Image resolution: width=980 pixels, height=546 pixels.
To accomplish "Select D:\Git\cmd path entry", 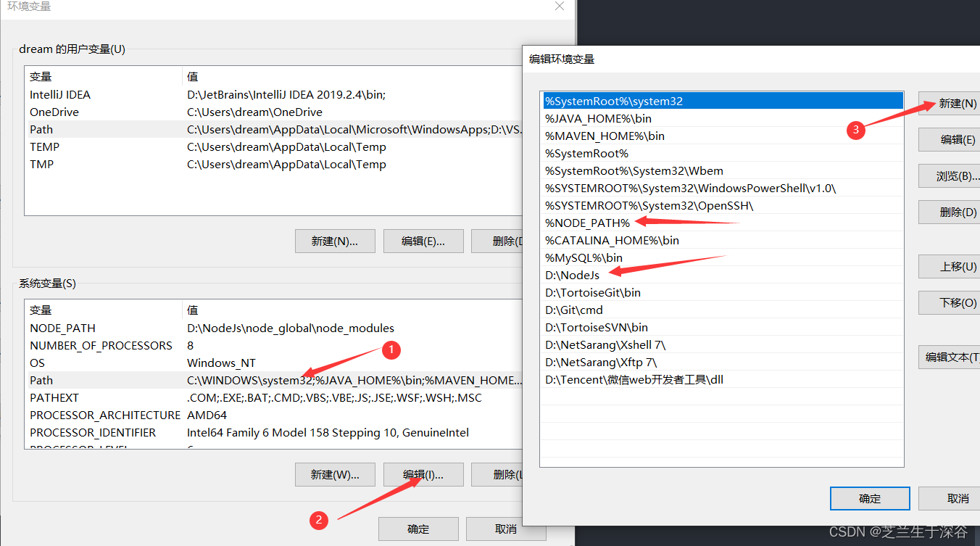I will pyautogui.click(x=723, y=310).
